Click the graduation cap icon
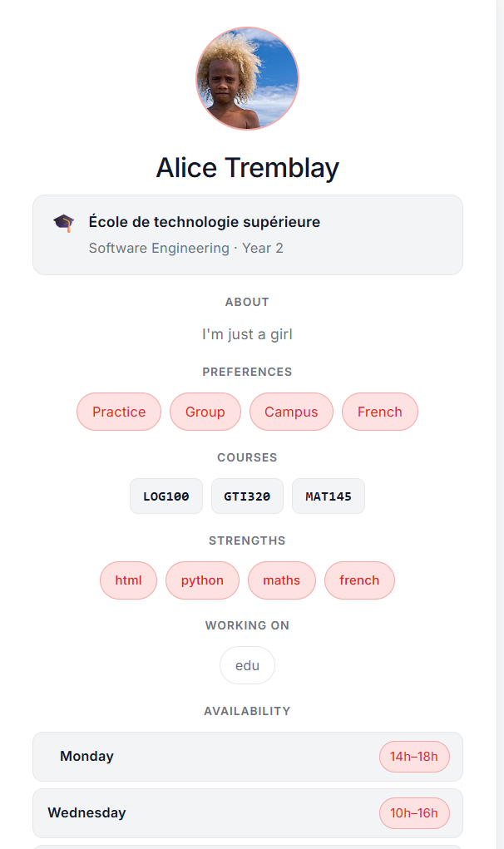Viewport: 504px width, 849px height. pyautogui.click(x=63, y=223)
